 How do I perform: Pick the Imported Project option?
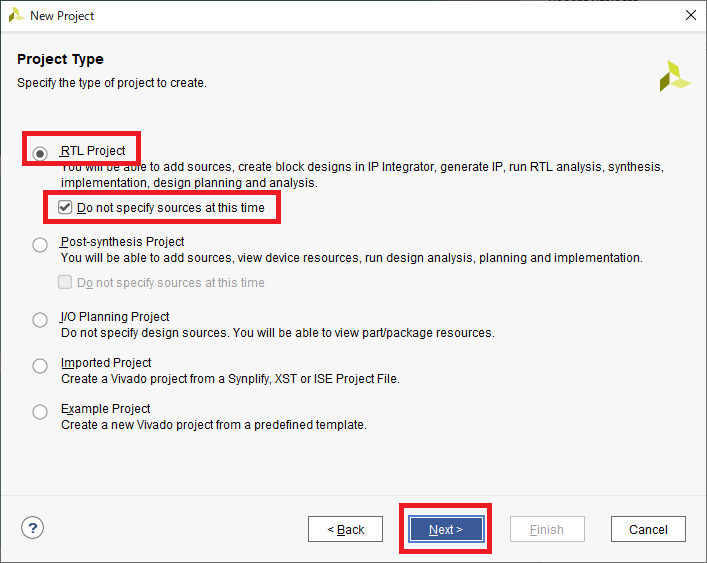pos(40,366)
